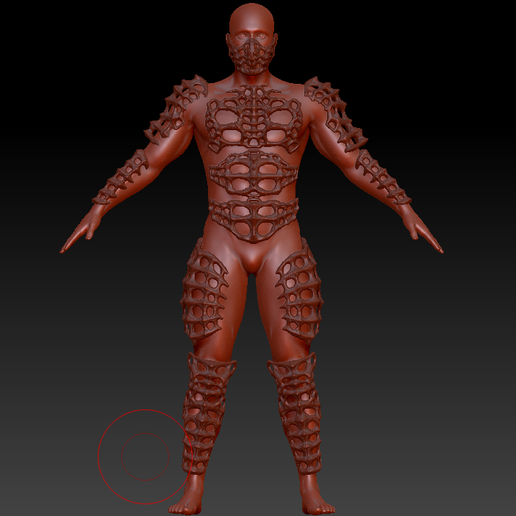Select the spiked shoulder armor on viewer's right

tap(335, 113)
